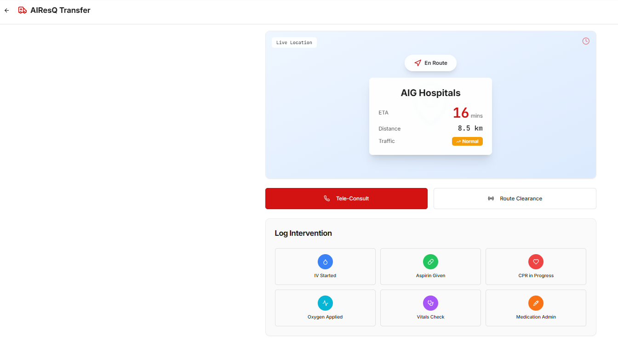Click the ETA label
Viewport: 618px width, 364px height.
(383, 113)
